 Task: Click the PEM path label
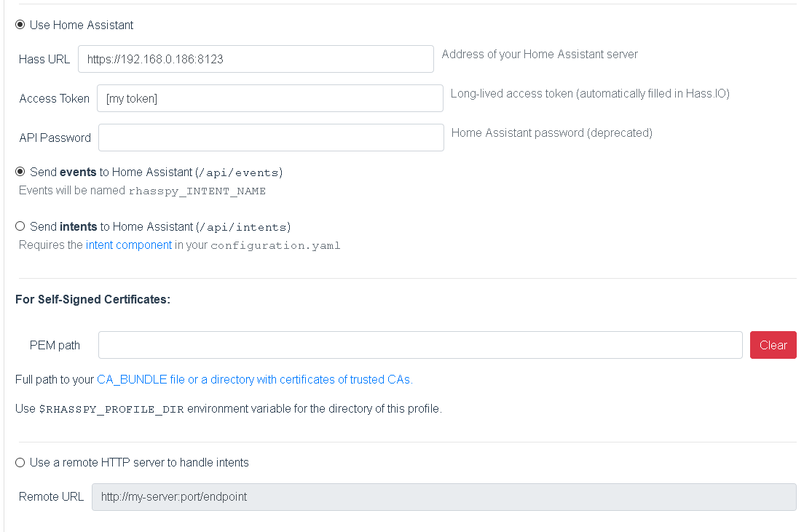coord(55,345)
